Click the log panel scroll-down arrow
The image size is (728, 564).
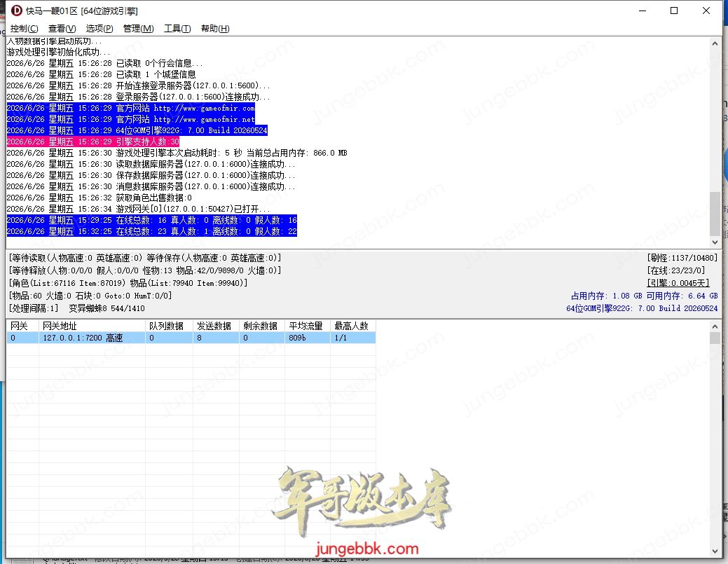click(x=715, y=242)
